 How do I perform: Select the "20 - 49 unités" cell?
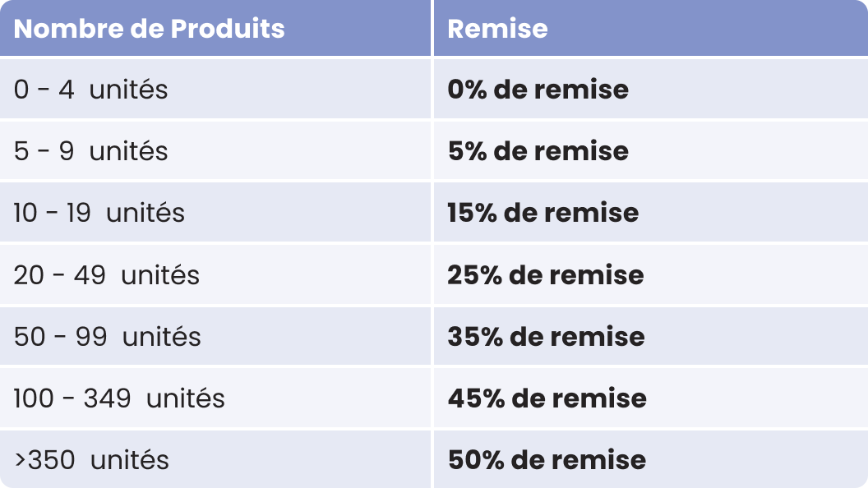tap(106, 274)
